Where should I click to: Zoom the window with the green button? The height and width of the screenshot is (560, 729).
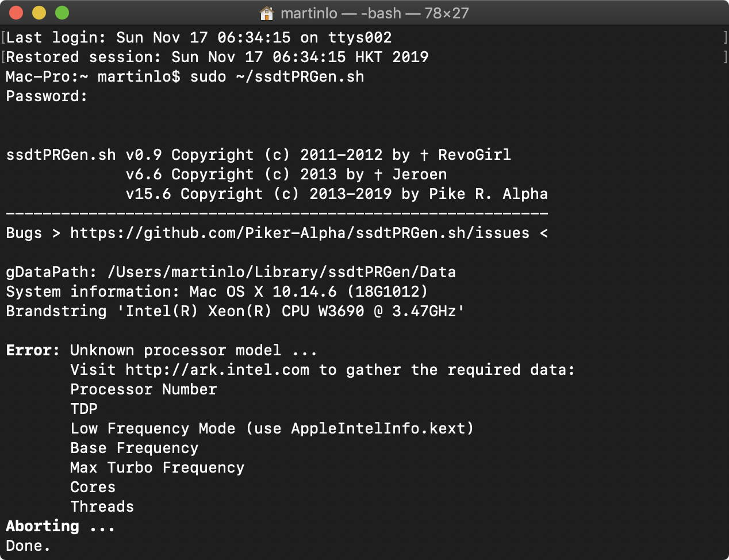point(62,13)
